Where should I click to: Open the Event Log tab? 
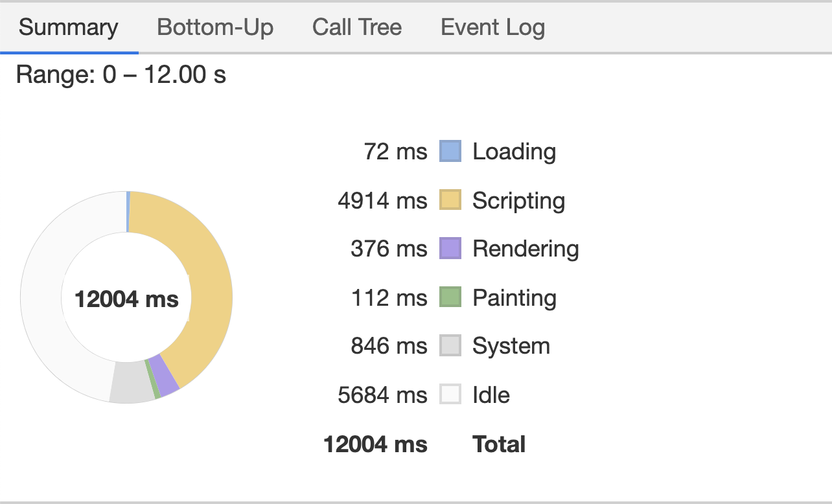pyautogui.click(x=492, y=28)
